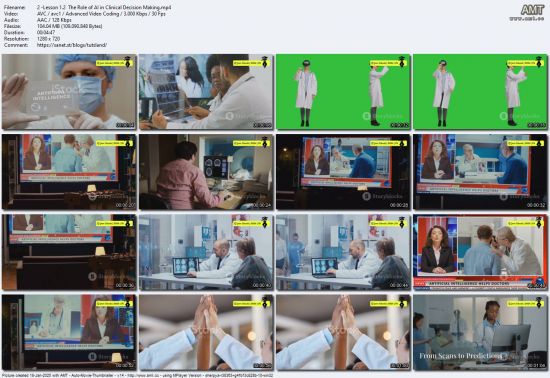Click the 'AAC / 128 Kbps' audio value
Screen dimensions: 550x378
54,20
